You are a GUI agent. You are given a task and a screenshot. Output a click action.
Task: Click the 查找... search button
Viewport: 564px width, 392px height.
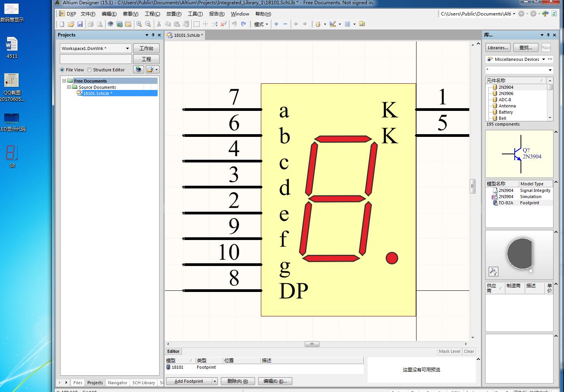526,48
